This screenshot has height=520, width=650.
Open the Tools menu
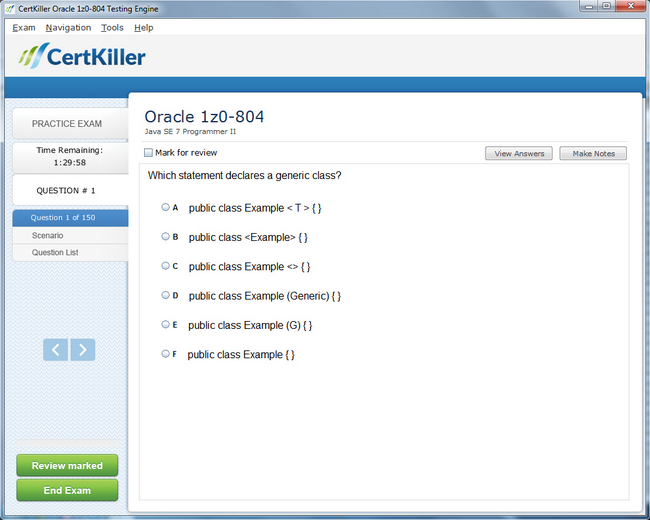click(112, 28)
